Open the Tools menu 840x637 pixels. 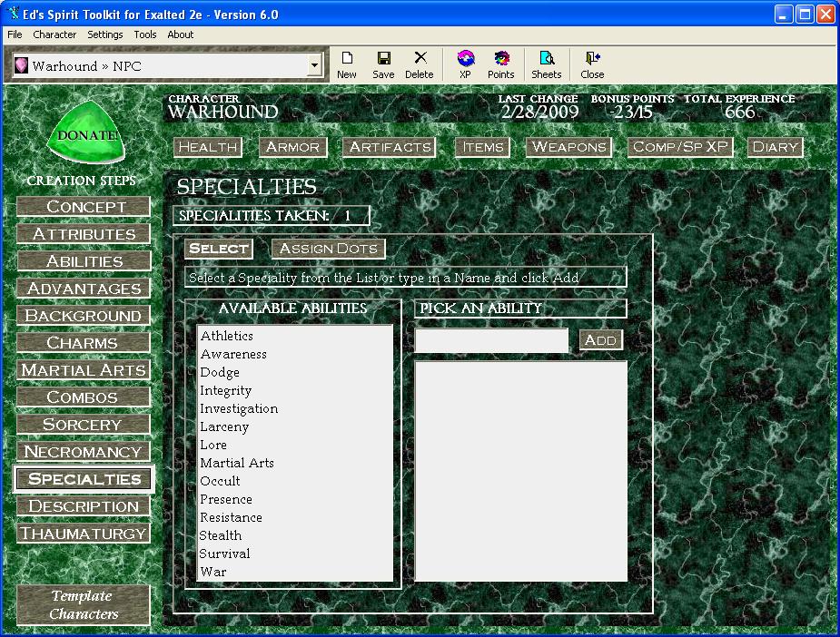point(145,34)
